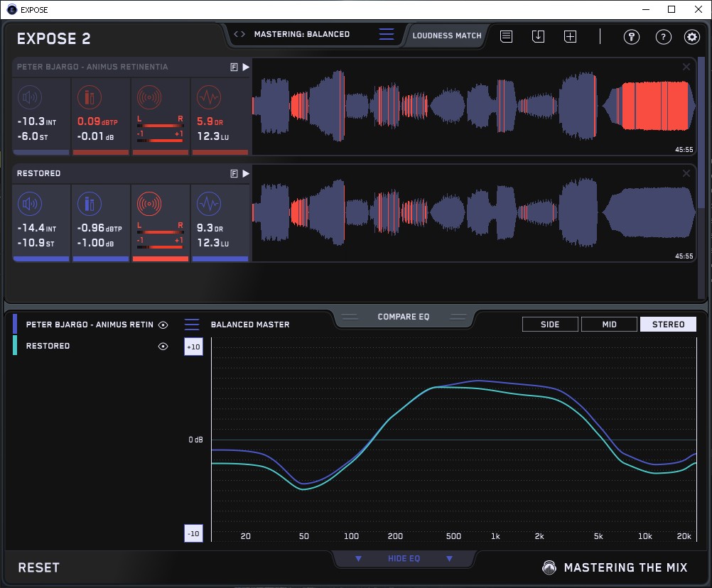This screenshot has height=588, width=712.
Task: Open the notes list icon in top bar
Action: click(507, 36)
